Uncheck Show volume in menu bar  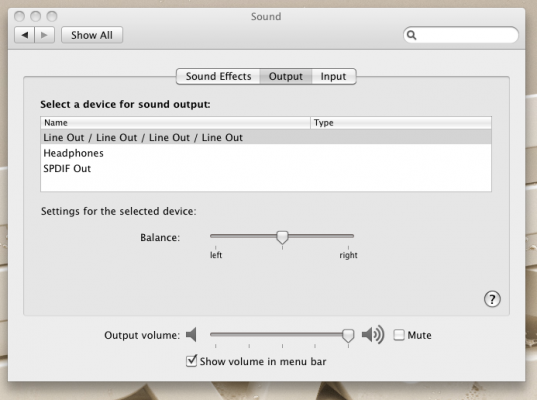(x=191, y=361)
